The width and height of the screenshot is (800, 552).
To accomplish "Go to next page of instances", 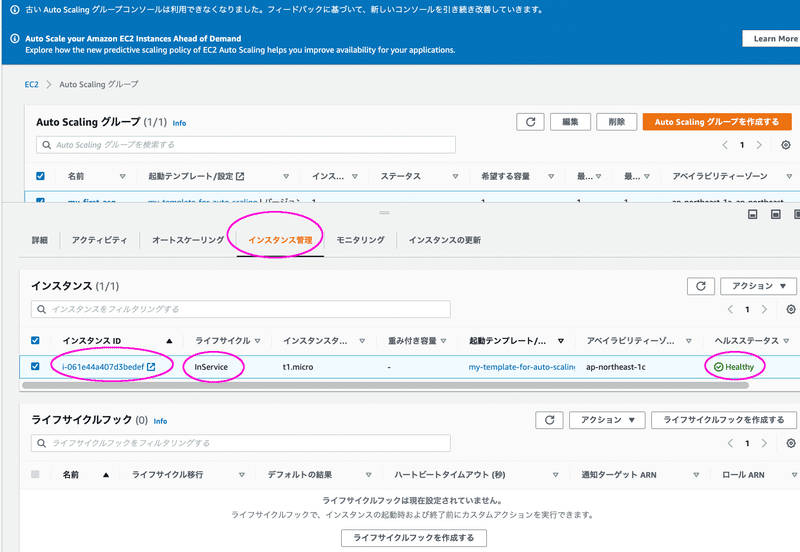I will (764, 309).
